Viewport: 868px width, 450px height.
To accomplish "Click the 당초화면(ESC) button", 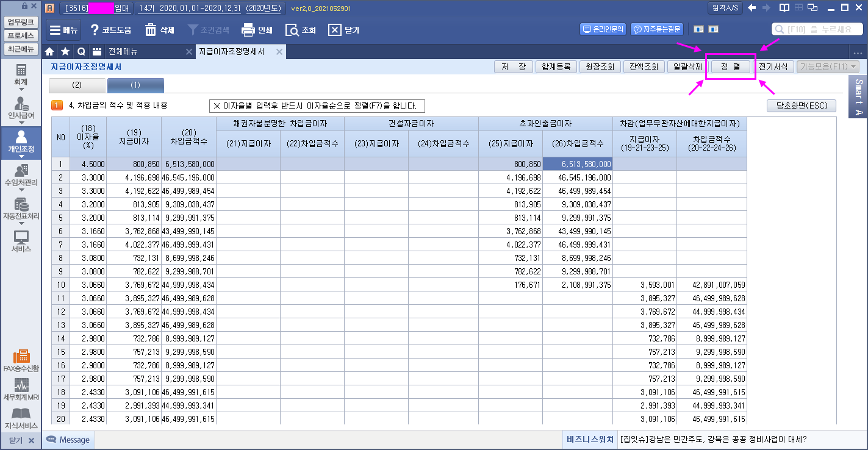I will [x=801, y=105].
